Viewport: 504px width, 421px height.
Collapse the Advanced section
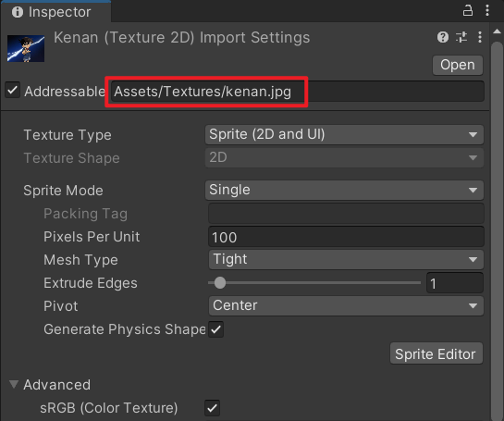(14, 384)
